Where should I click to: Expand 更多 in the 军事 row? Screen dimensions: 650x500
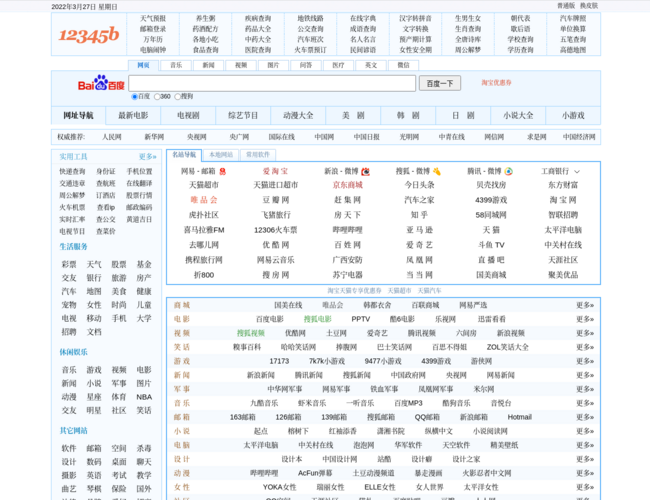(585, 389)
